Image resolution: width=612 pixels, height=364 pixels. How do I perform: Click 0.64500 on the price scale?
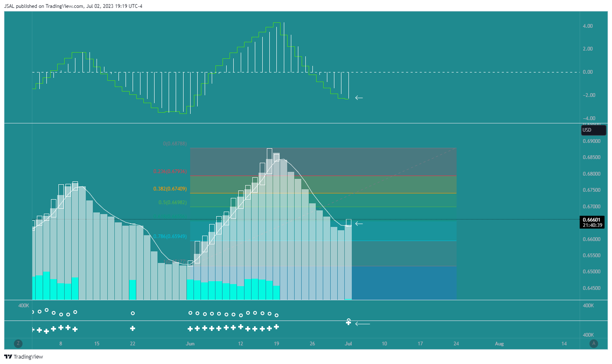pyautogui.click(x=592, y=288)
